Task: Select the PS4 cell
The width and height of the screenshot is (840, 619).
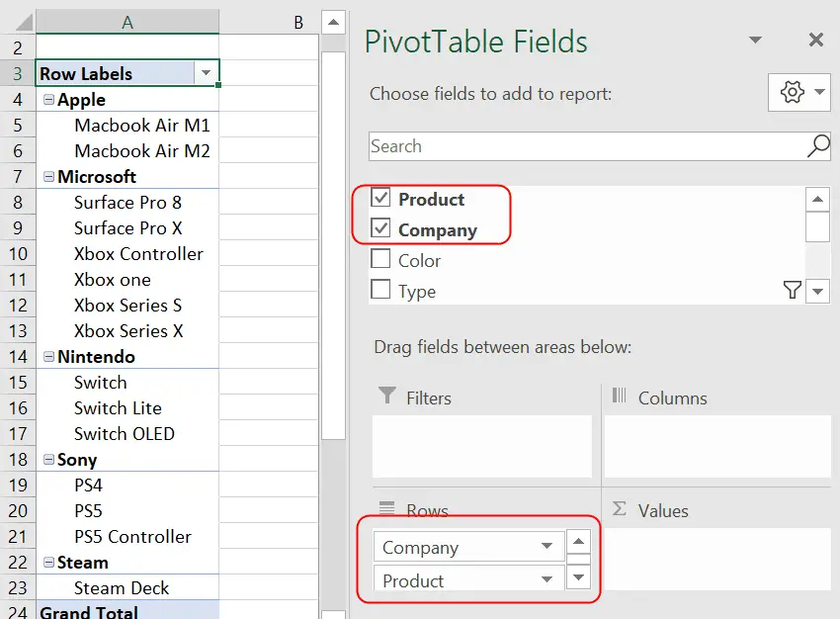Action: [x=127, y=486]
